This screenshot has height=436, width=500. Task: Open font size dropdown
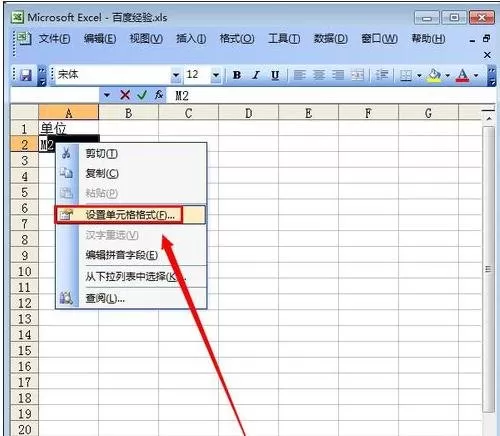click(x=216, y=75)
